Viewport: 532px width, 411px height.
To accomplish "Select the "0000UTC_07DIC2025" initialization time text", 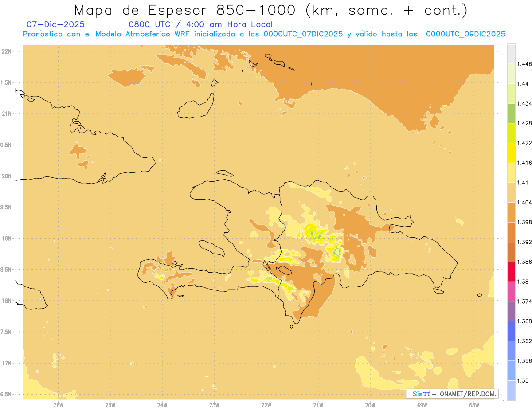I will pyautogui.click(x=303, y=34).
